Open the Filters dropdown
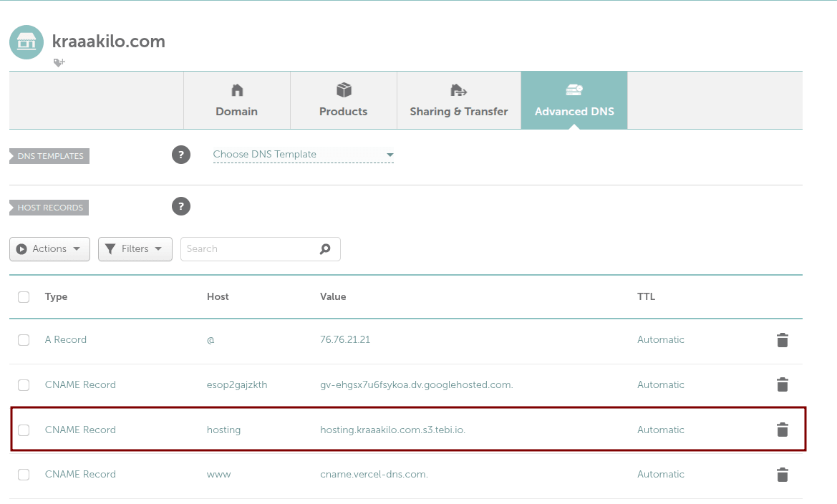837x504 pixels. click(135, 249)
